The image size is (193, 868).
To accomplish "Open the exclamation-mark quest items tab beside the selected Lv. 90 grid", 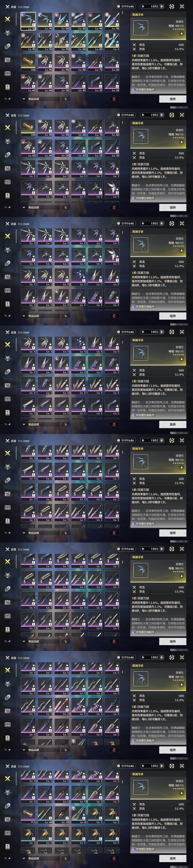I will 7,87.
